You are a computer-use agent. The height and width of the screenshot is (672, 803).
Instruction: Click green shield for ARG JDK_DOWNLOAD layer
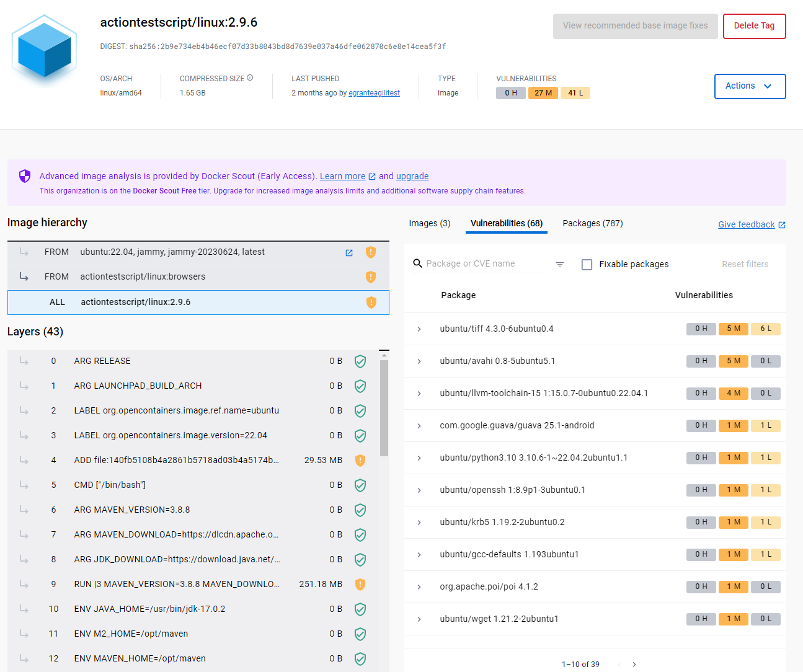pos(360,560)
